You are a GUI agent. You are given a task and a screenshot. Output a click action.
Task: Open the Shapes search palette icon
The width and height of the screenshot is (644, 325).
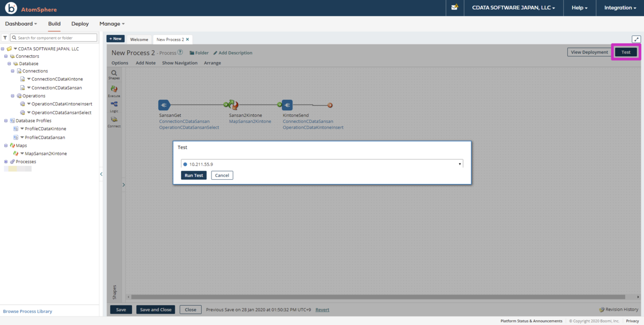pos(114,75)
